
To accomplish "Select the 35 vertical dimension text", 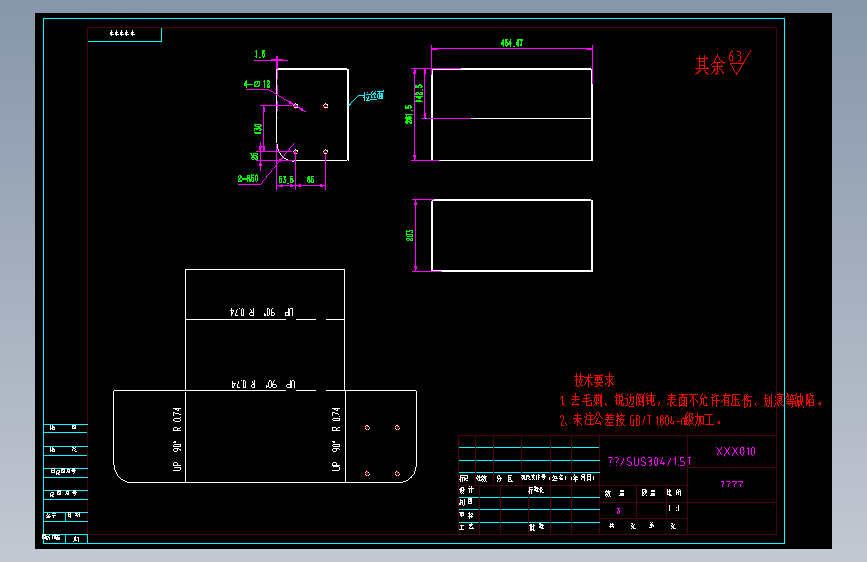I will 254,157.
